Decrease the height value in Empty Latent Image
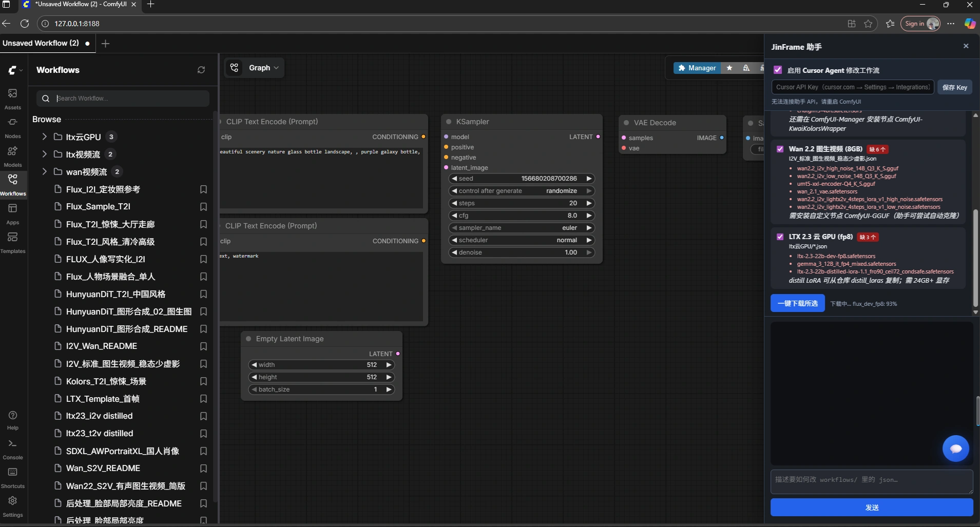This screenshot has width=980, height=527. pyautogui.click(x=254, y=377)
